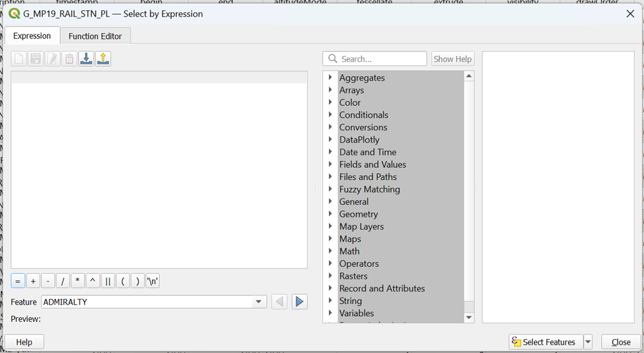The image size is (644, 353).
Task: Click the function list scroll down arrow
Action: [x=469, y=318]
